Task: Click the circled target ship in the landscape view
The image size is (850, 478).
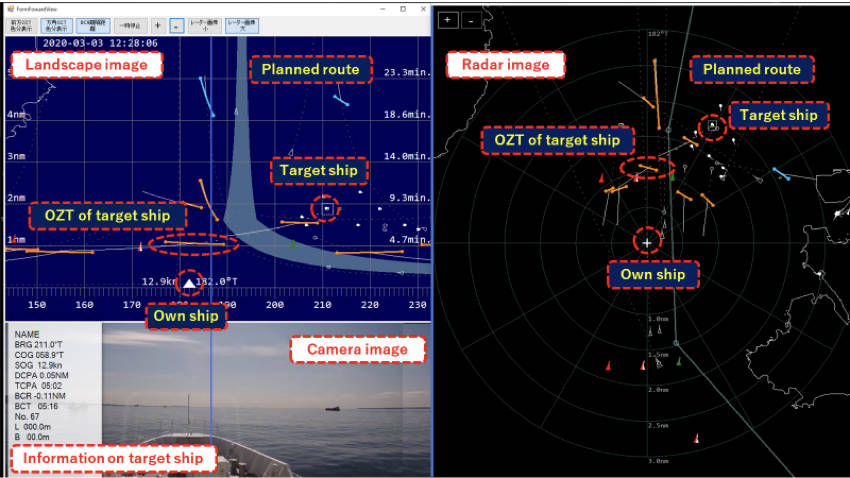Action: [x=326, y=209]
